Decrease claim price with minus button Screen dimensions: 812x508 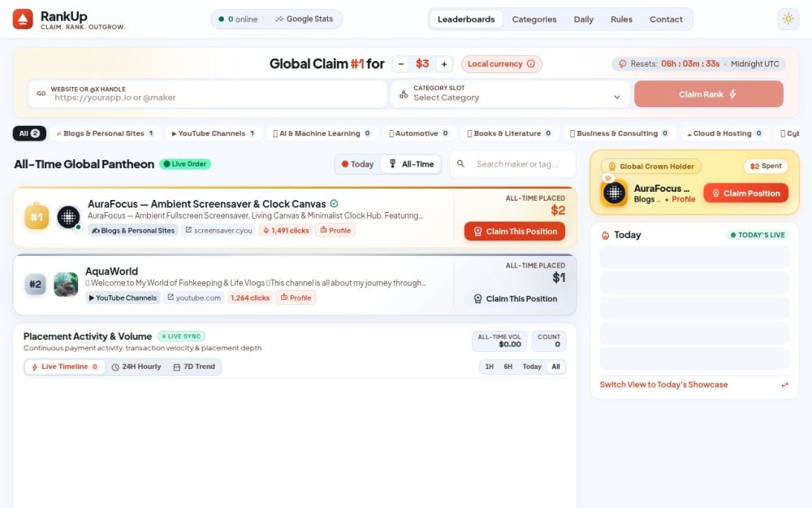(x=401, y=63)
